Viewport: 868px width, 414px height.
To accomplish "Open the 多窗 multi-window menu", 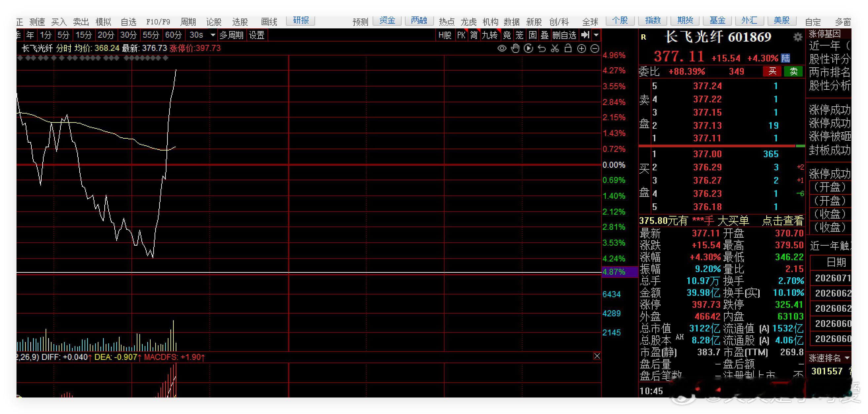I will [843, 22].
